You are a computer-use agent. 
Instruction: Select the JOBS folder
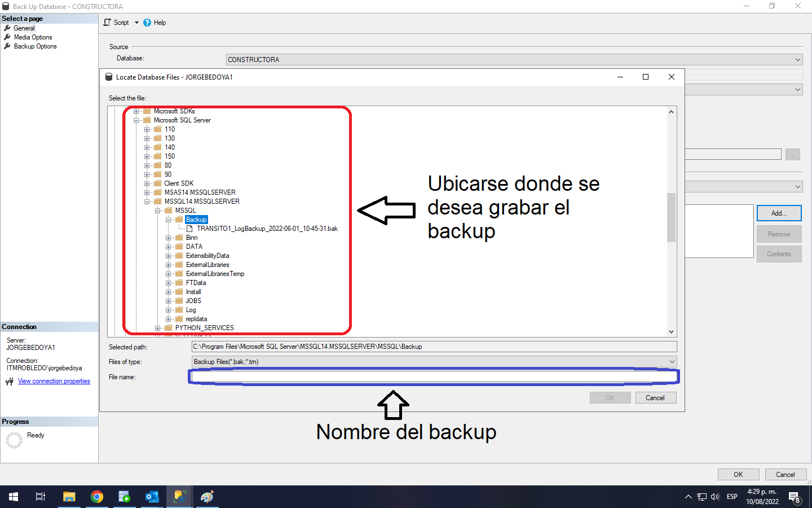pos(193,301)
